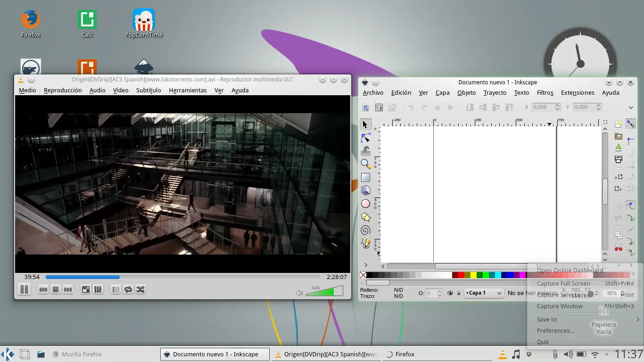Stop the VLC playback

55,289
